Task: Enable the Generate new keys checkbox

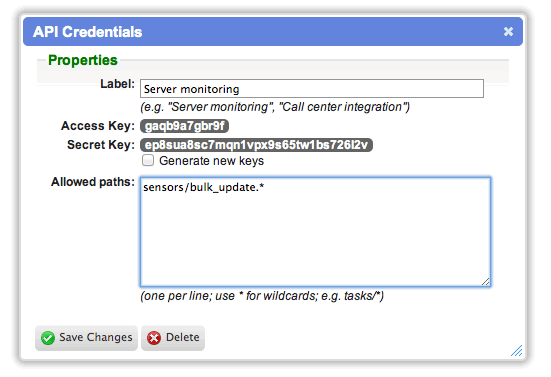Action: [148, 160]
